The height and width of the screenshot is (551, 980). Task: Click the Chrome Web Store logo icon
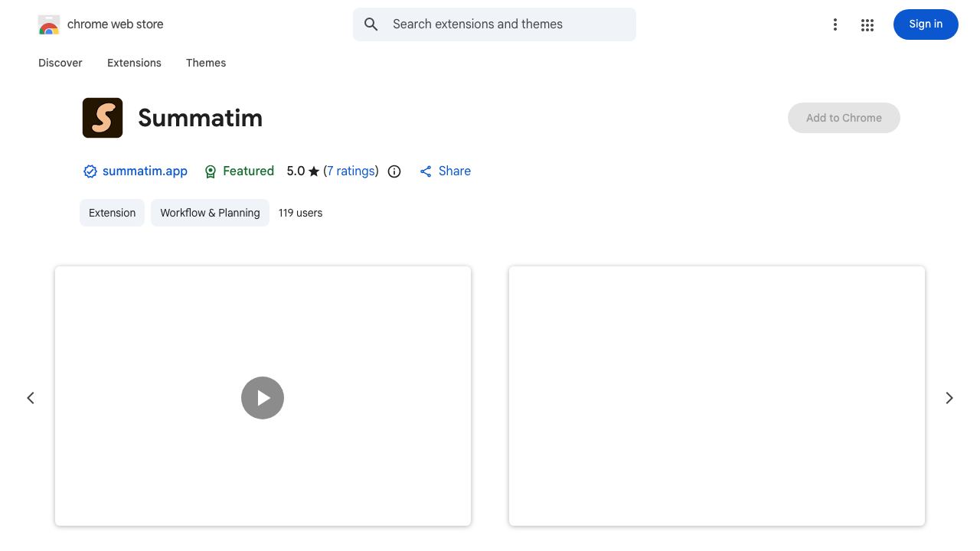coord(49,24)
